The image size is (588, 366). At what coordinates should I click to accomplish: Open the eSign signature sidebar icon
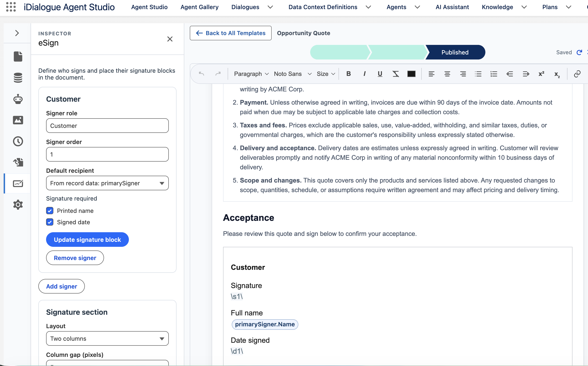tap(18, 183)
